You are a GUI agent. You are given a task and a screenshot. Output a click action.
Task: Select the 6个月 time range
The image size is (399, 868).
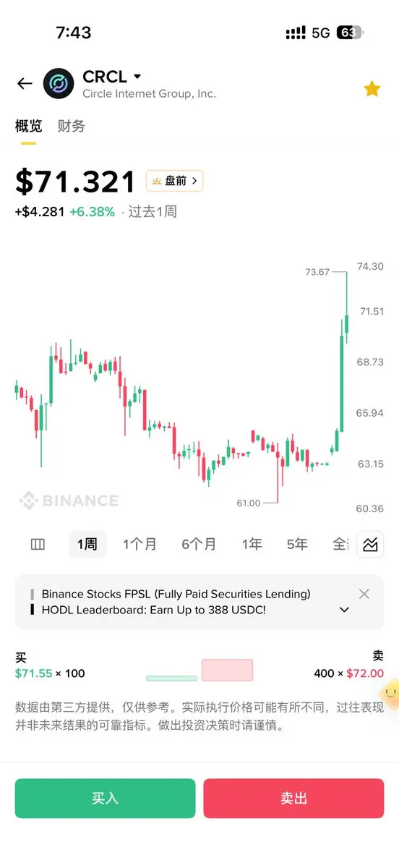199,544
